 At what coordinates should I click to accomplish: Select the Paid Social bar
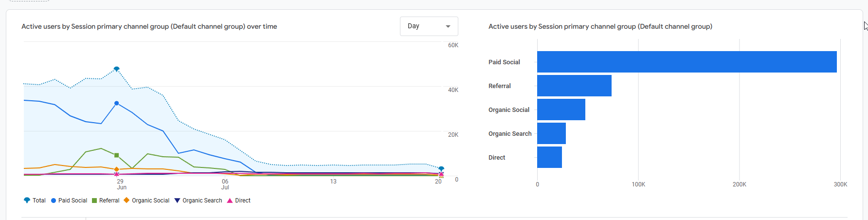[687, 62]
